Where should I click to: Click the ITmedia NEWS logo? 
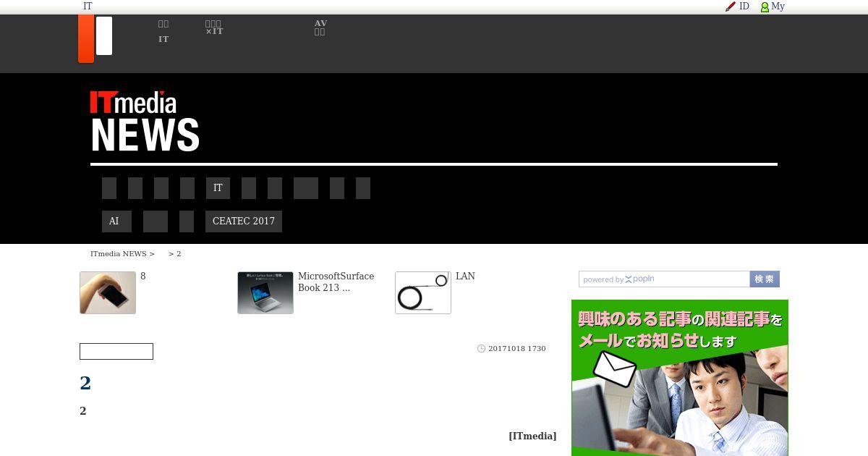click(145, 122)
